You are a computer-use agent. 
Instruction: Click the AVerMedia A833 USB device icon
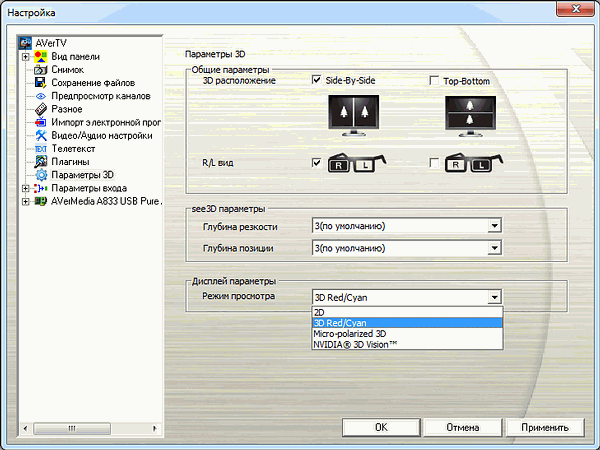click(41, 201)
